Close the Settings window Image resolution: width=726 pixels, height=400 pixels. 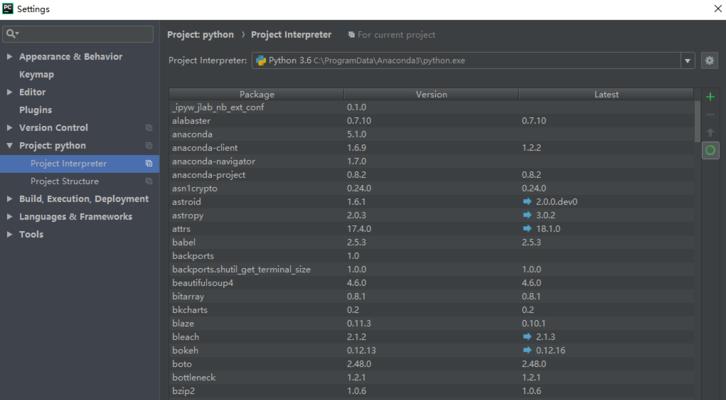(x=718, y=9)
